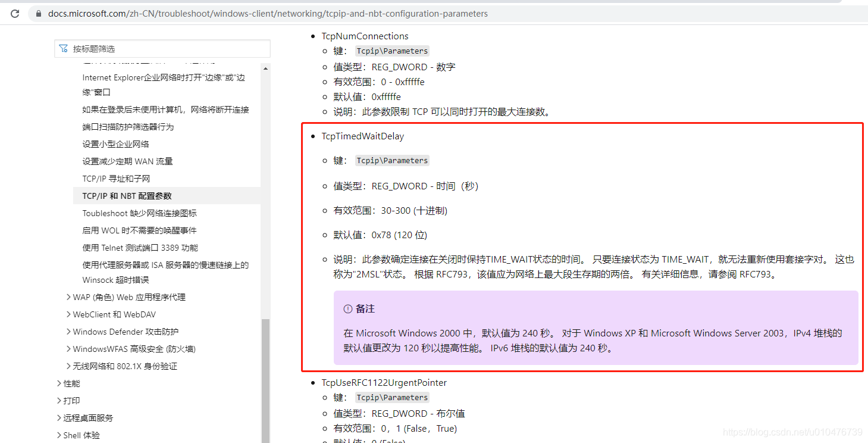This screenshot has width=868, height=443.
Task: Expand the 远程桌面服务 section
Action: (59, 418)
